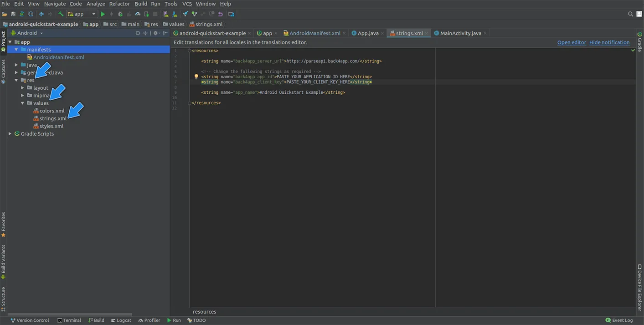Click the Search Everywhere magnifier icon
The image size is (644, 325).
pyautogui.click(x=631, y=14)
